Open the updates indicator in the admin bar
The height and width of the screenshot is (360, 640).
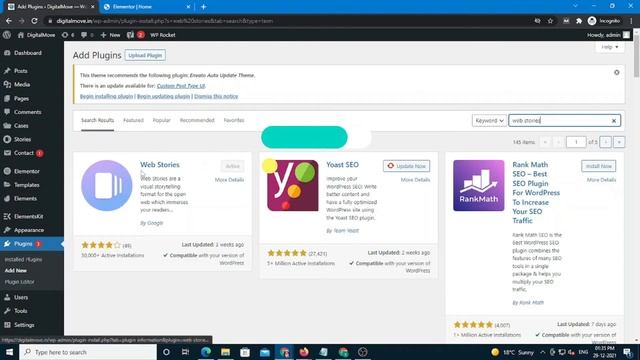[x=68, y=35]
